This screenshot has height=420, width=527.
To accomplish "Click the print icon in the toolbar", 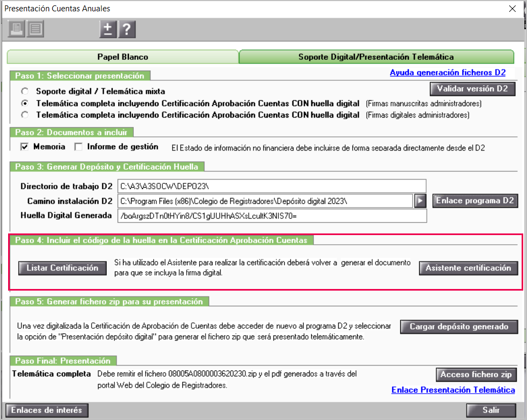I will click(17, 29).
